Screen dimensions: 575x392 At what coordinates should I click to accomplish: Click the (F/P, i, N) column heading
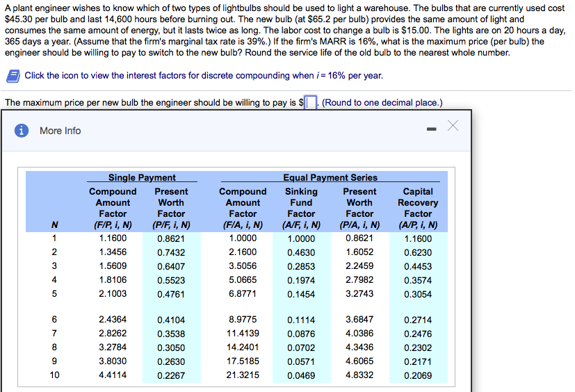113,224
